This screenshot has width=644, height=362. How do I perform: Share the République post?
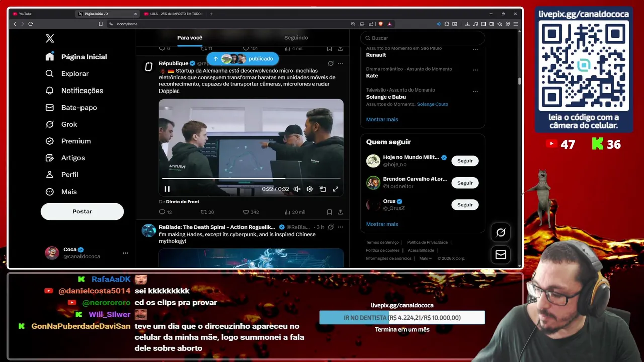(x=340, y=212)
